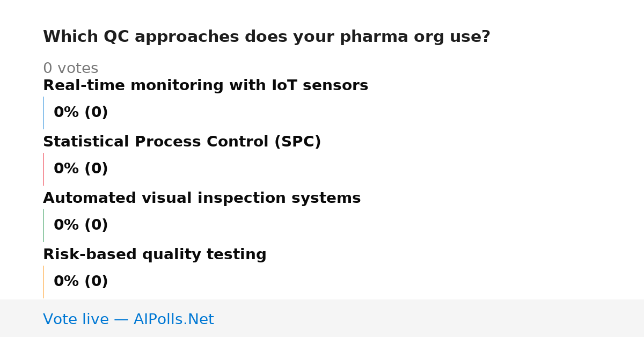Click the 0 votes total counter
The width and height of the screenshot is (644, 337).
pyautogui.click(x=71, y=69)
